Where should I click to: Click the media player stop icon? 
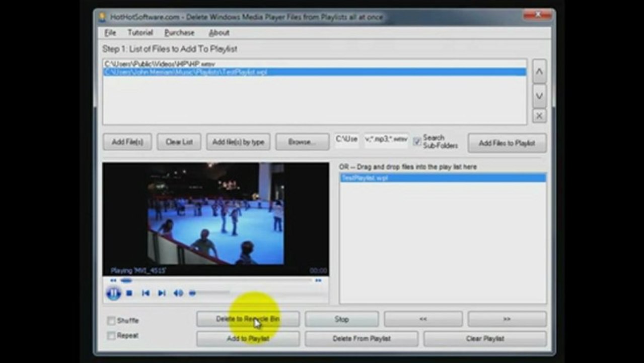pyautogui.click(x=129, y=293)
